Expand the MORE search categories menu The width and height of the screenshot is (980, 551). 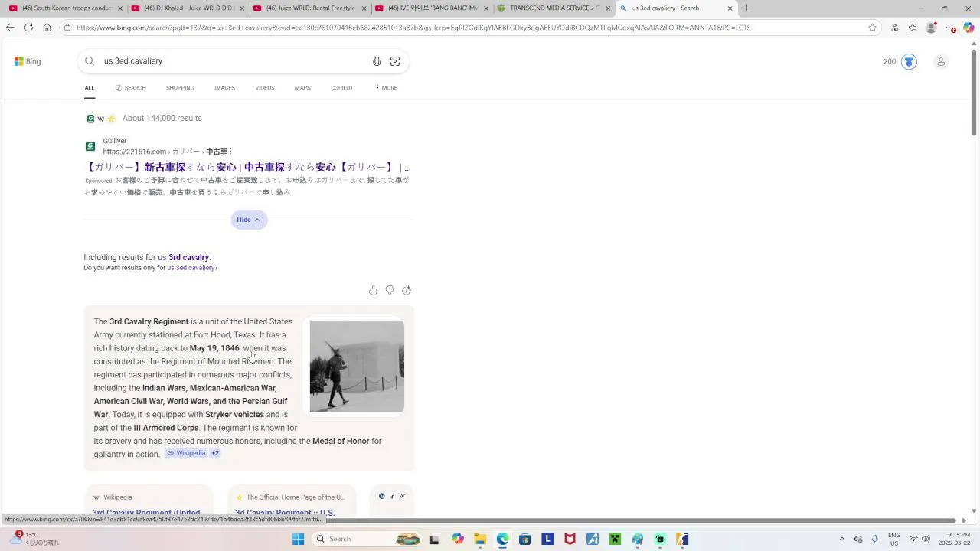pos(387,88)
